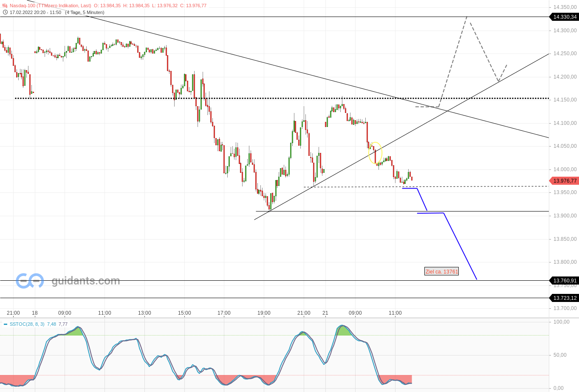579x392 pixels.
Task: Click the blue line-style icon before SSTOC label
Action: tap(5, 323)
